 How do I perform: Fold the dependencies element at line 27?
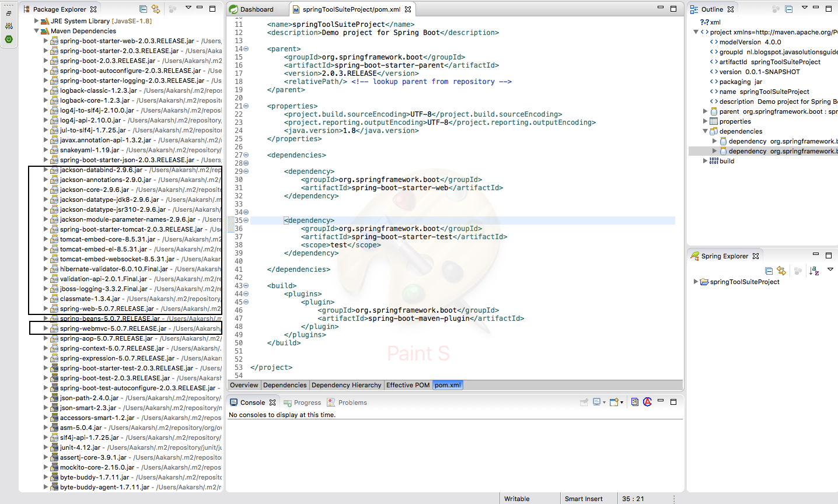coord(246,155)
